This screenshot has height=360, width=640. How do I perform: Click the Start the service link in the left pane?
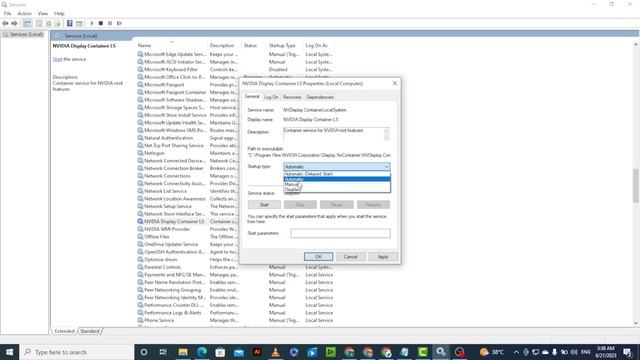[x=57, y=59]
